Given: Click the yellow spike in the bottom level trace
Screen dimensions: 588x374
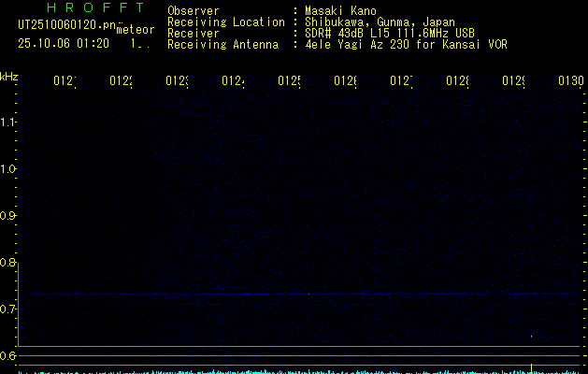Looking at the screenshot, I should 531,368.
